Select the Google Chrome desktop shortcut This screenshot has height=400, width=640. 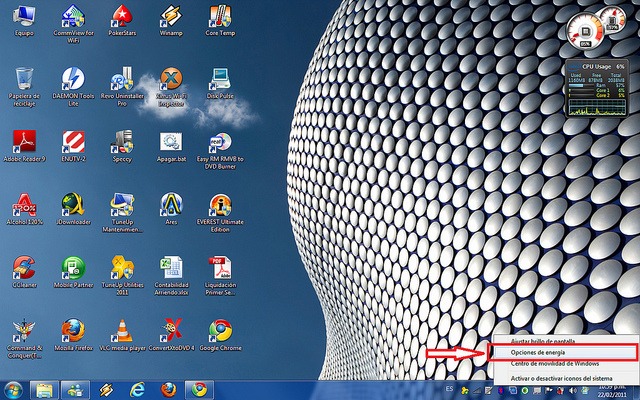click(x=221, y=330)
